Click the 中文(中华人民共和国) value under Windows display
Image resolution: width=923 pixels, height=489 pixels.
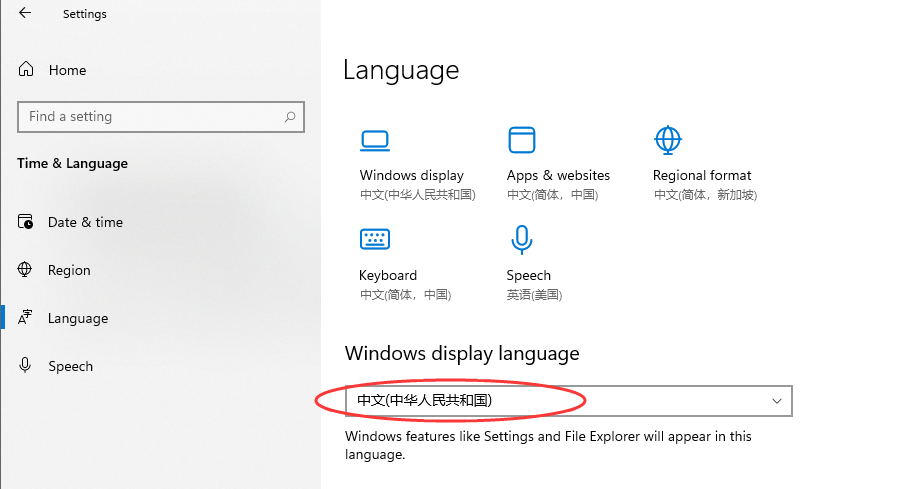coord(418,195)
